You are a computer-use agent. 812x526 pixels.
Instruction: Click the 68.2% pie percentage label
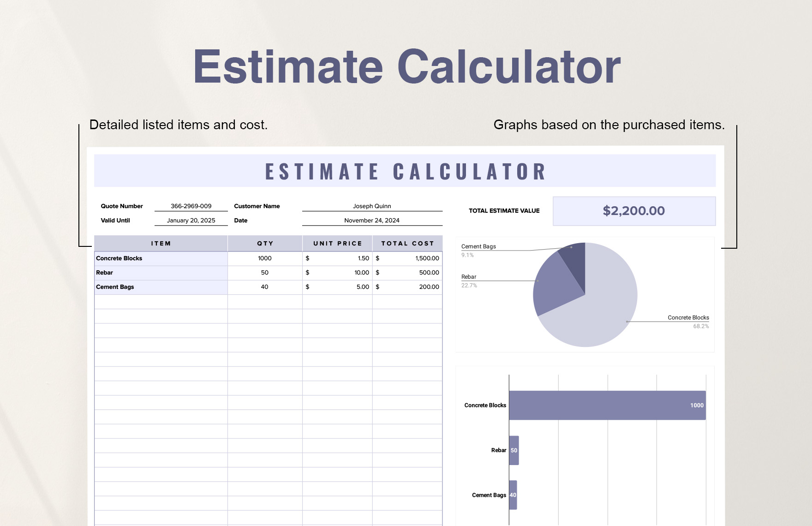point(701,326)
